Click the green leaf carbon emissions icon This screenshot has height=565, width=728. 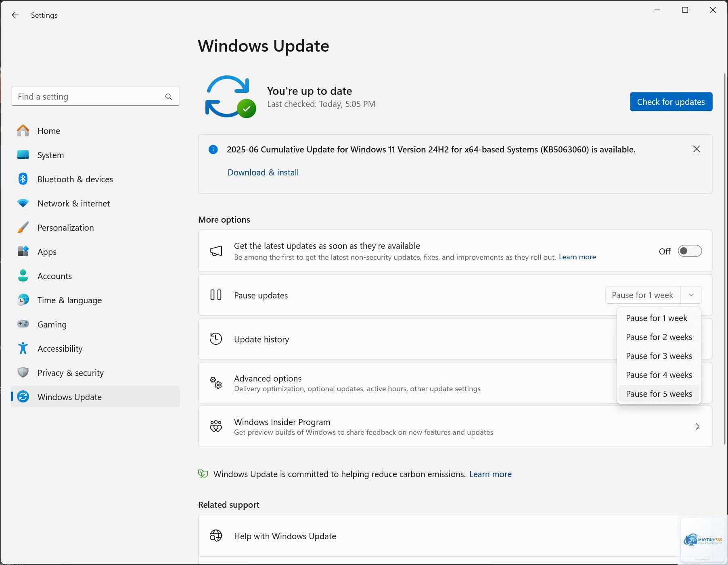[x=203, y=474]
